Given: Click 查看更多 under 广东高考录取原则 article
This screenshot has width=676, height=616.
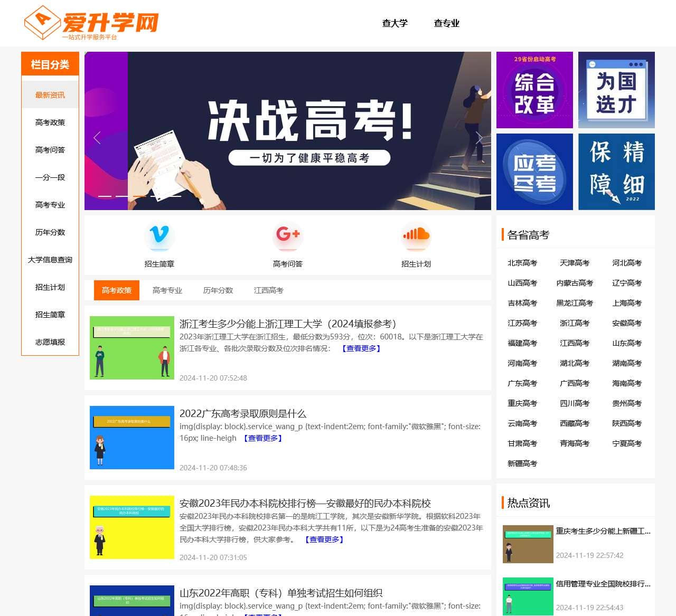Looking at the screenshot, I should (263, 438).
